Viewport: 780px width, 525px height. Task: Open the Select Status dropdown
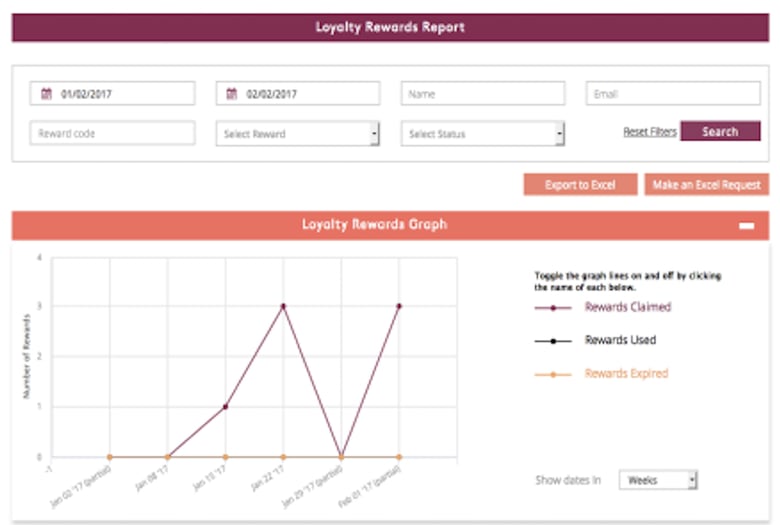tap(483, 134)
